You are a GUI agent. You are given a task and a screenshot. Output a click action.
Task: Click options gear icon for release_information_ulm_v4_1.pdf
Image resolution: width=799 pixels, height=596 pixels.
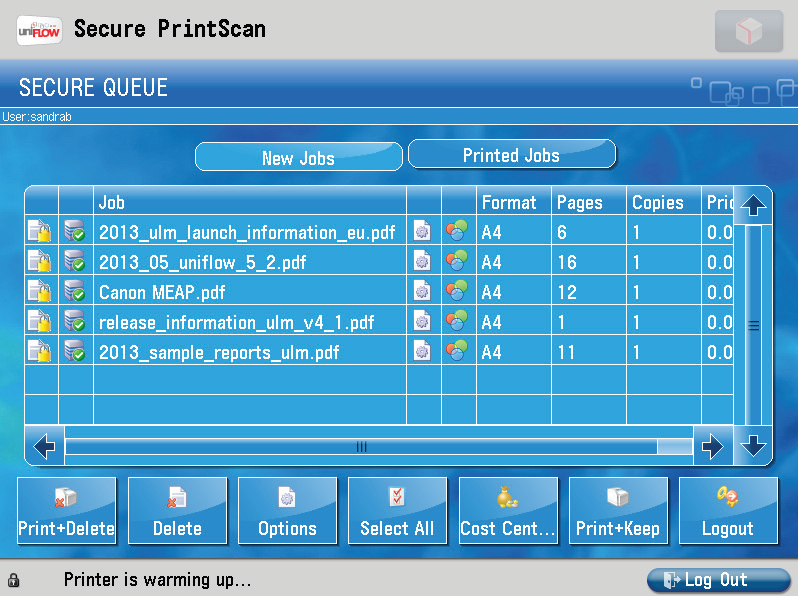click(422, 321)
